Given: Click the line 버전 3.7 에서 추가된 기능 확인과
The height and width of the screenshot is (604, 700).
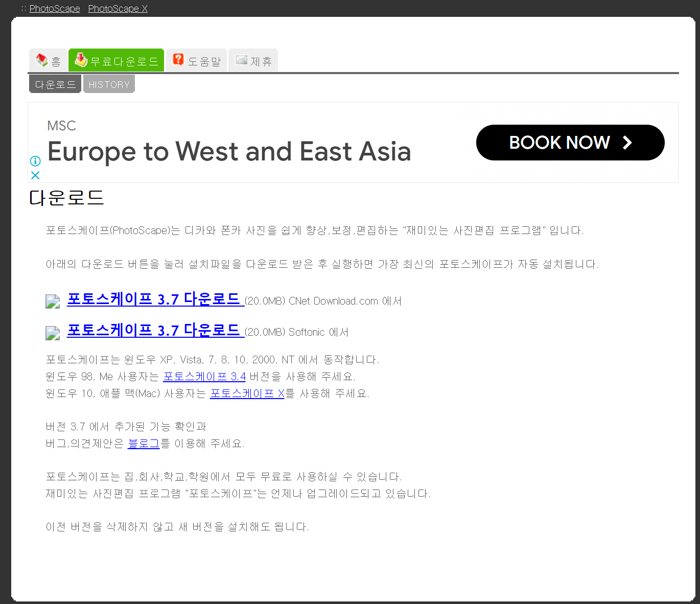Looking at the screenshot, I should pos(126,426).
